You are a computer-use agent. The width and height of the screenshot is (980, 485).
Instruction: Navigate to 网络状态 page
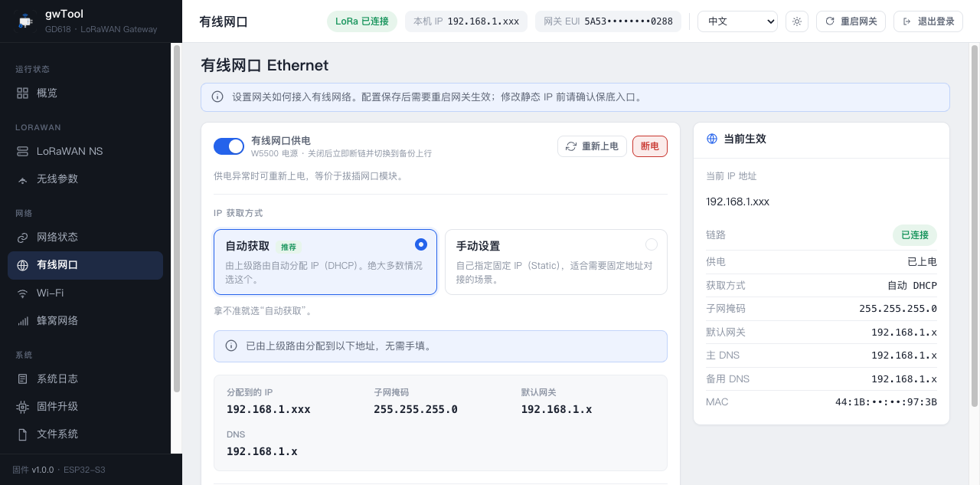click(85, 238)
